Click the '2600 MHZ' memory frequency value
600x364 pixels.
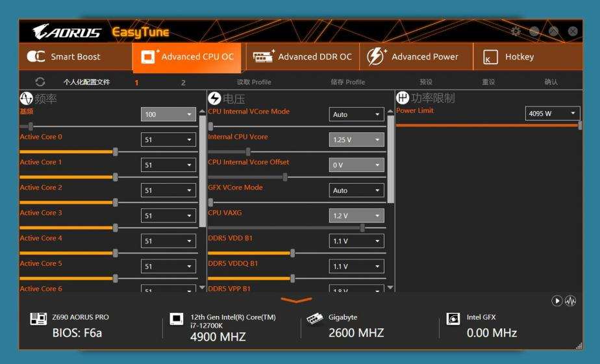pos(356,333)
